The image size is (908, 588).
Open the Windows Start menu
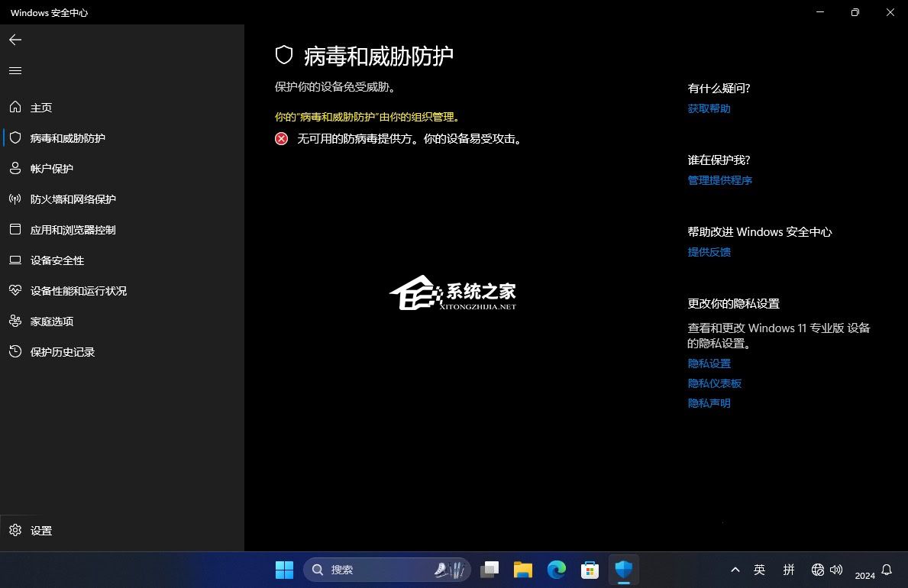coord(284,570)
